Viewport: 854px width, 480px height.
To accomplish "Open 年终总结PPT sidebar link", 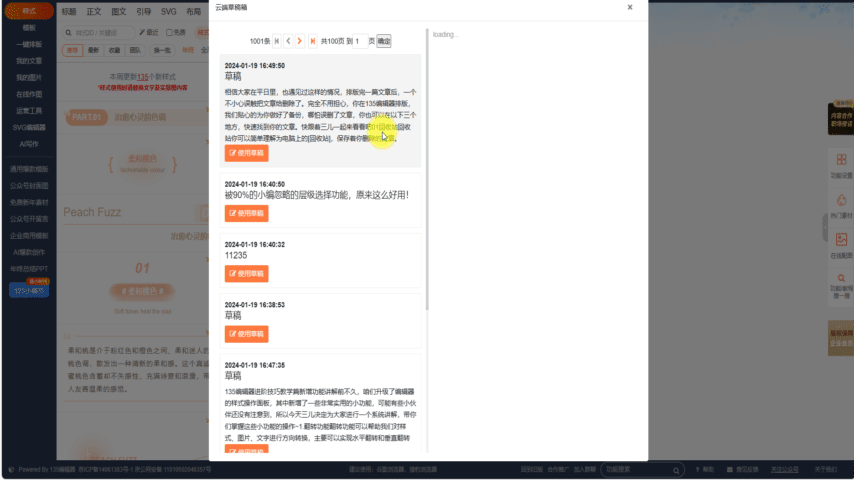I will click(x=29, y=269).
